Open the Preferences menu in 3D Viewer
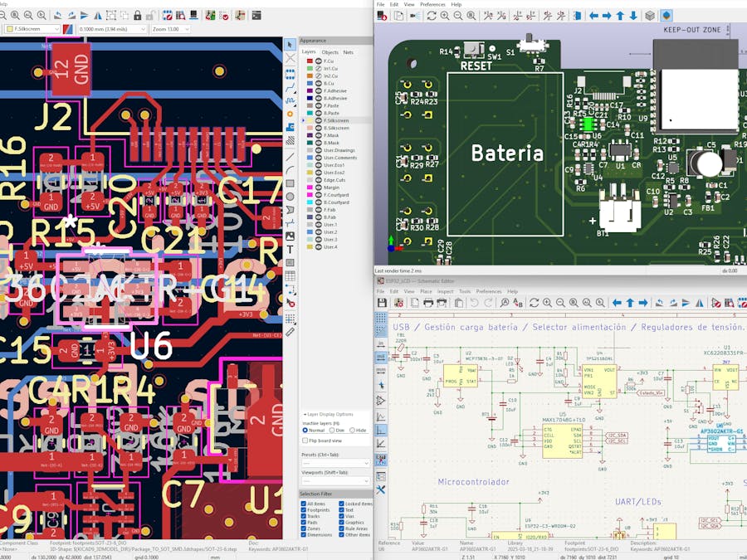Image resolution: width=747 pixels, height=560 pixels. 434,3
